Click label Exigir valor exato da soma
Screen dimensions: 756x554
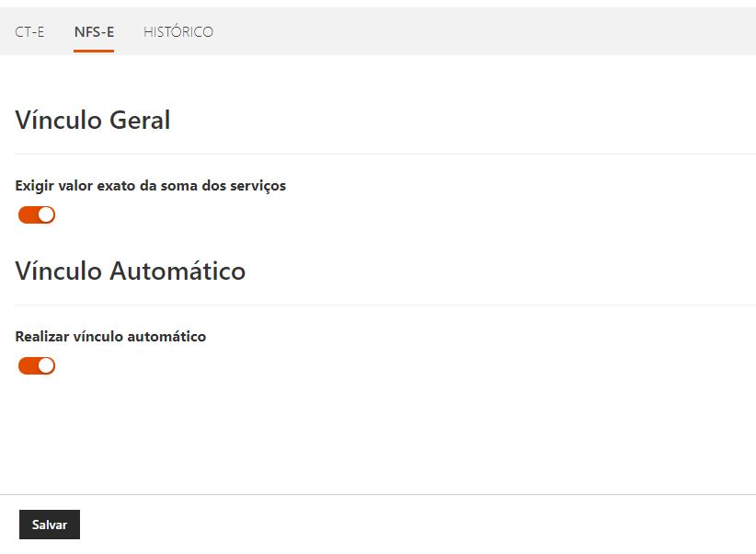(x=151, y=186)
